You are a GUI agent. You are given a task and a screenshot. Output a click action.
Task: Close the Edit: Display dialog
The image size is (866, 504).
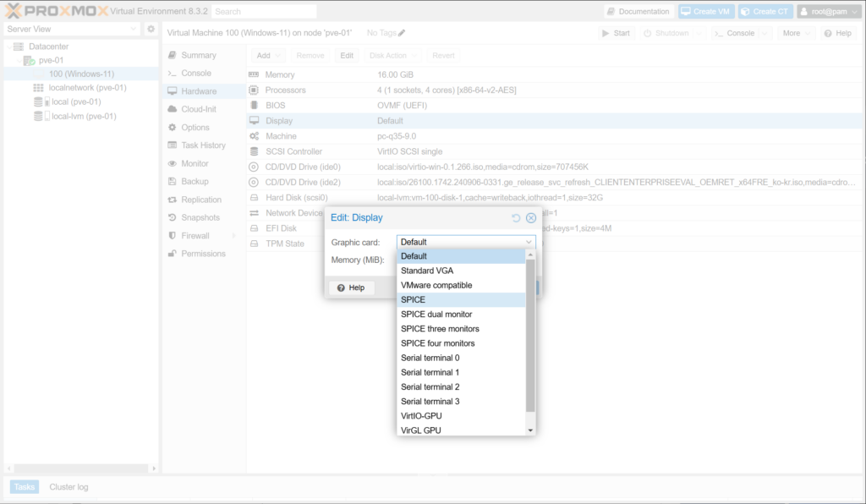point(531,218)
